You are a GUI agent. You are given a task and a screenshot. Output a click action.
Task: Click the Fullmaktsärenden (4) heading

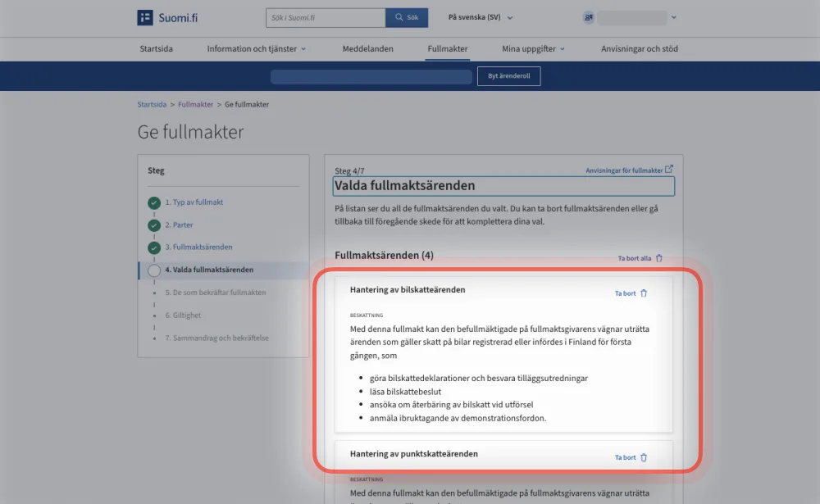(x=384, y=255)
